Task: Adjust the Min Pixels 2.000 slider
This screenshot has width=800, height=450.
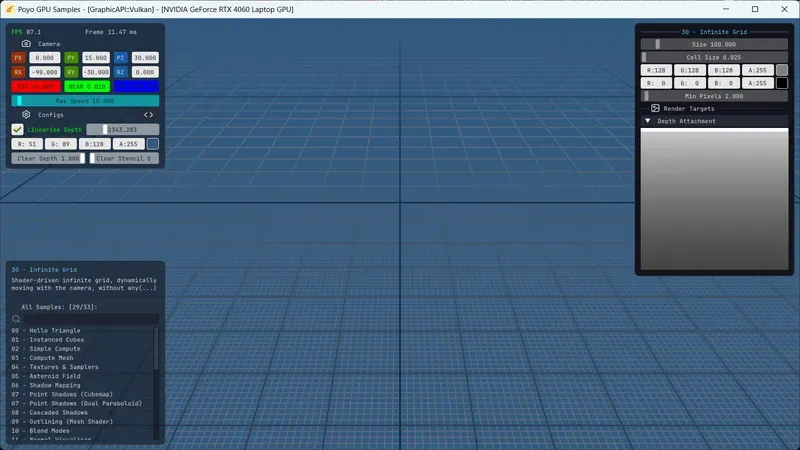Action: [x=714, y=96]
